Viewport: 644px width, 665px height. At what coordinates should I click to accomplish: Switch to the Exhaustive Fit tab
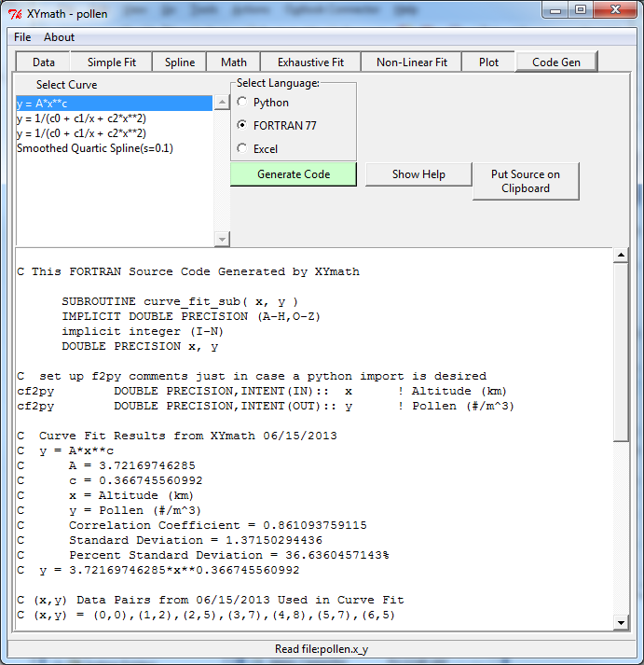[x=310, y=62]
